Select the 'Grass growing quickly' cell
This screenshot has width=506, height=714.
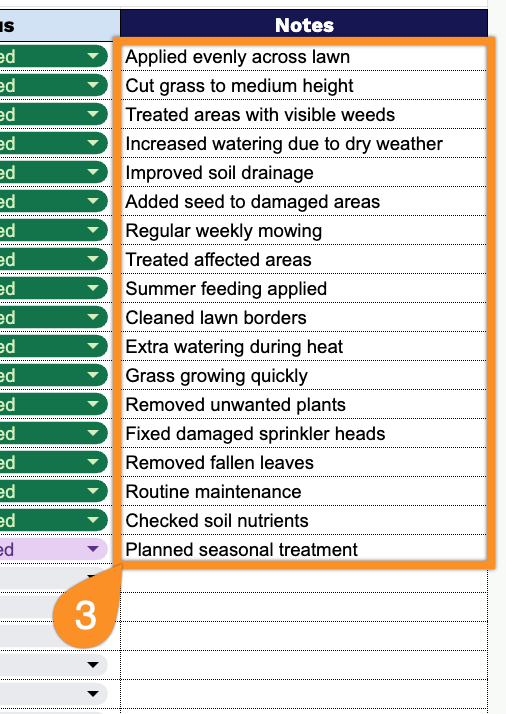coord(304,375)
